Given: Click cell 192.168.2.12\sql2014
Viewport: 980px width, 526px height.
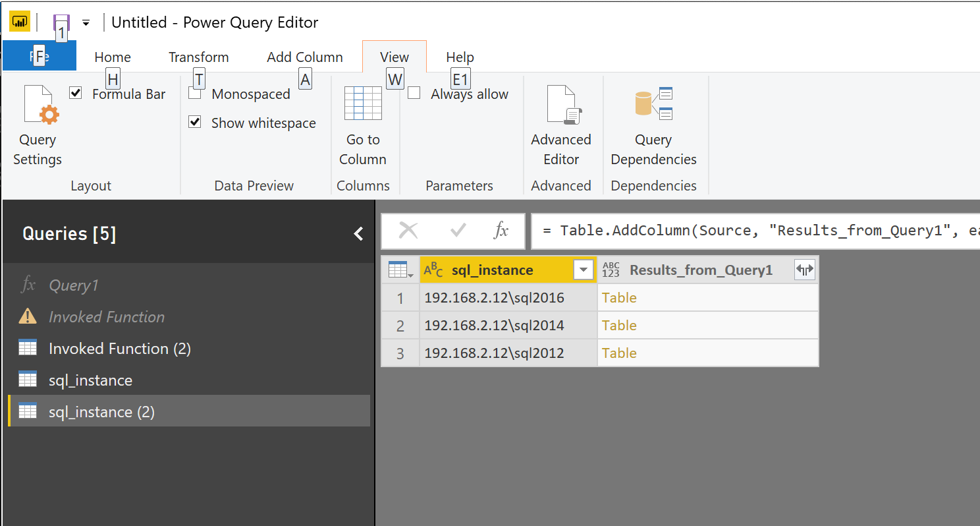Looking at the screenshot, I should click(508, 326).
